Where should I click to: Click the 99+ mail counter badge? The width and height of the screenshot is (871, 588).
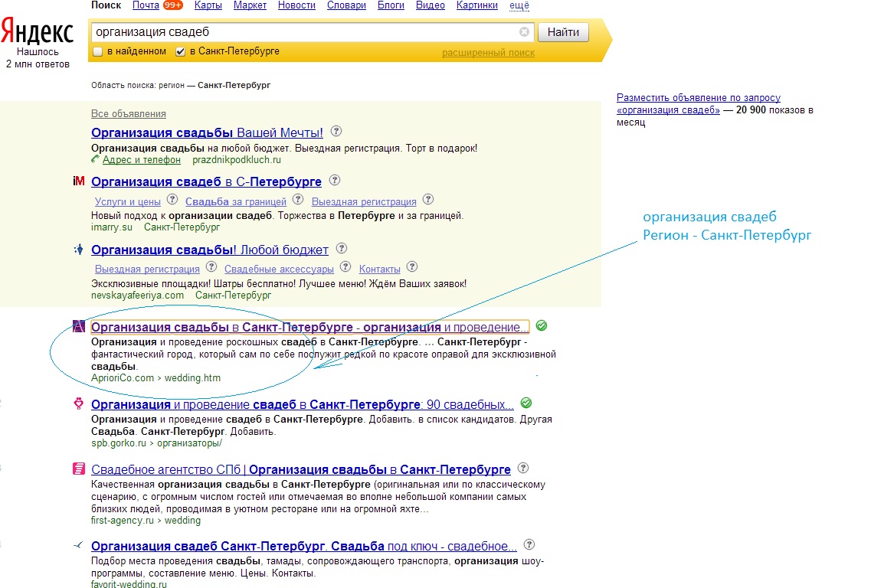pos(173,5)
